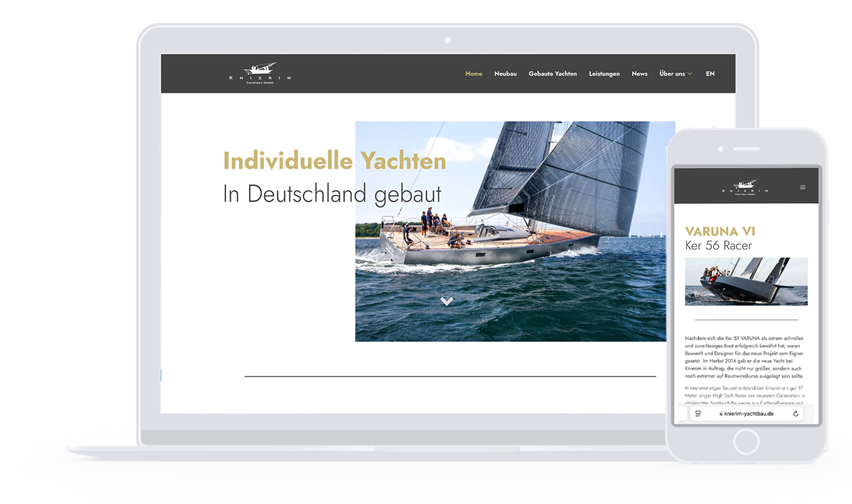Expand the Über uns dropdown menu
The width and height of the screenshot is (852, 504).
[x=675, y=74]
